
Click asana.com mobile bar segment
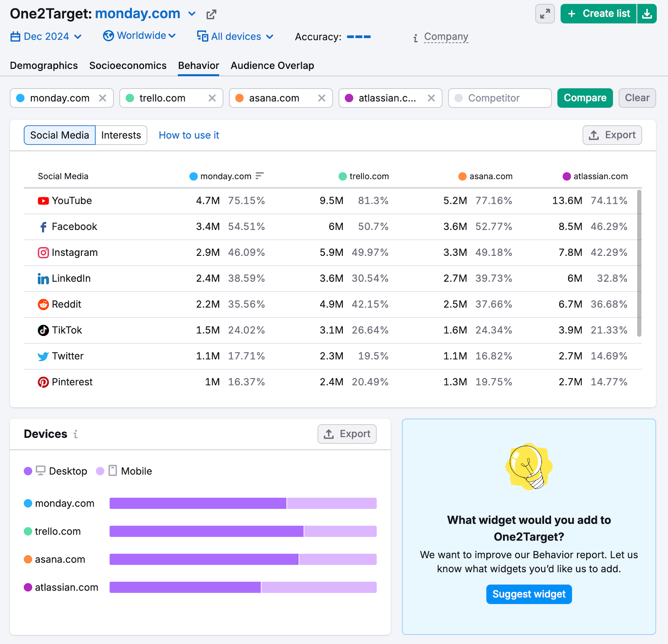338,559
